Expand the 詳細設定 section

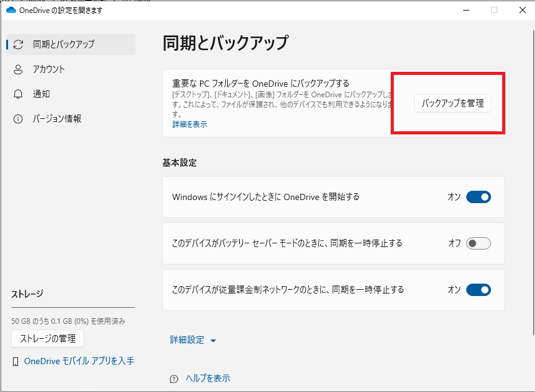193,340
